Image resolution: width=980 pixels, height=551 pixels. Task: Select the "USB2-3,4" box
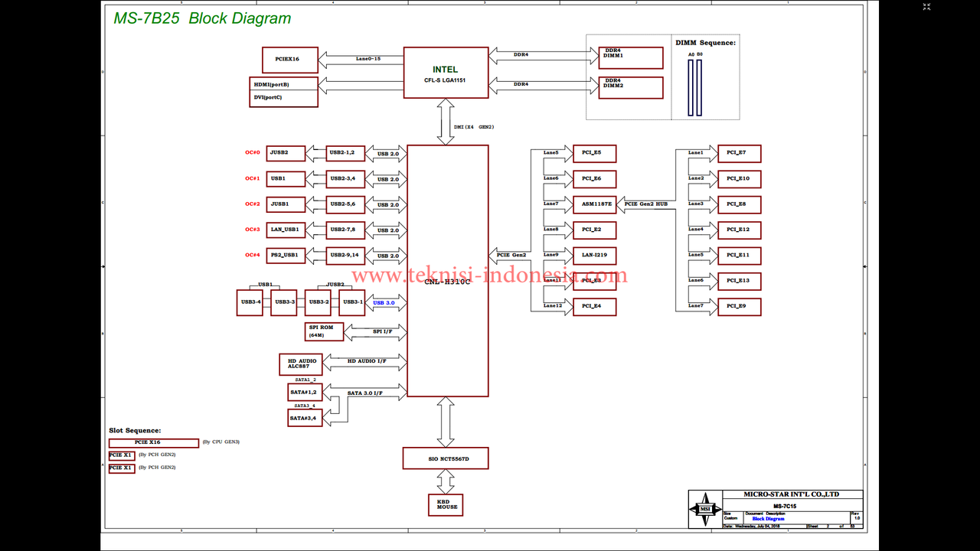345,179
